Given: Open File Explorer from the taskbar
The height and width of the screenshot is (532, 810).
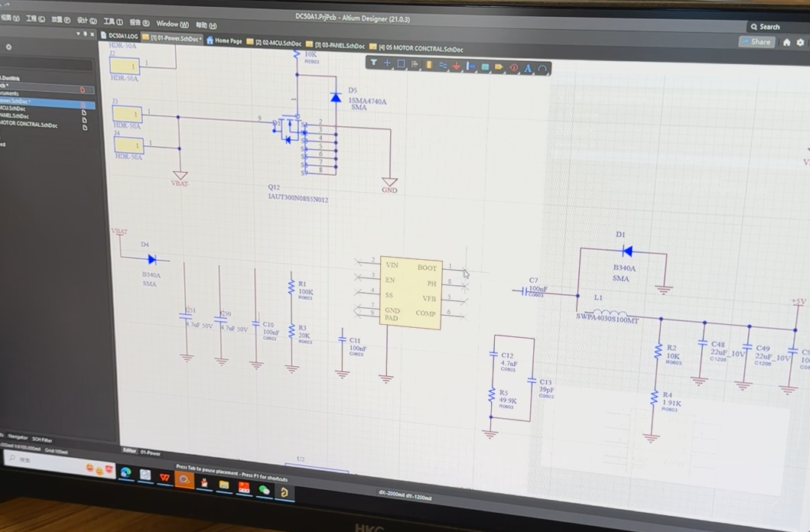Looking at the screenshot, I should click(x=223, y=485).
